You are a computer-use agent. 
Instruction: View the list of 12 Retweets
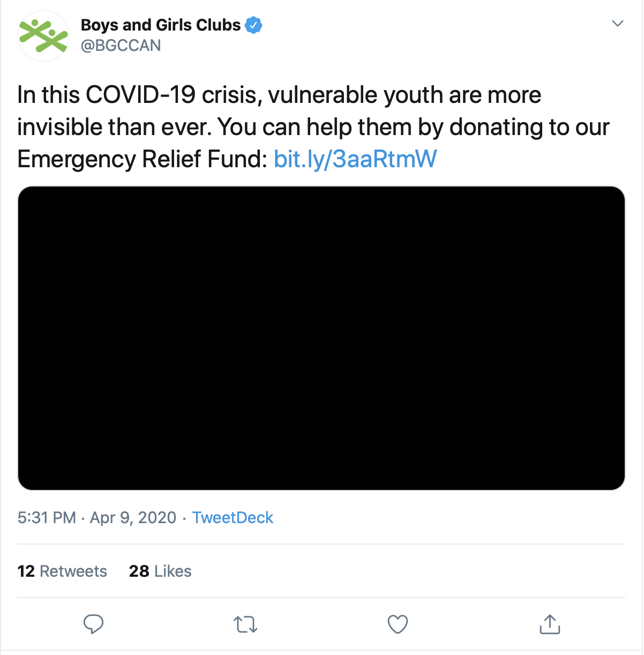(62, 571)
